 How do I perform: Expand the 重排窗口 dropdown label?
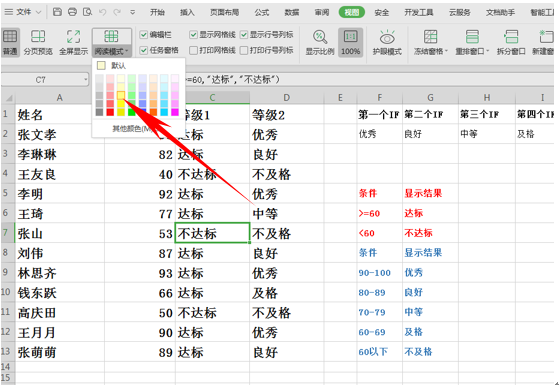[472, 51]
